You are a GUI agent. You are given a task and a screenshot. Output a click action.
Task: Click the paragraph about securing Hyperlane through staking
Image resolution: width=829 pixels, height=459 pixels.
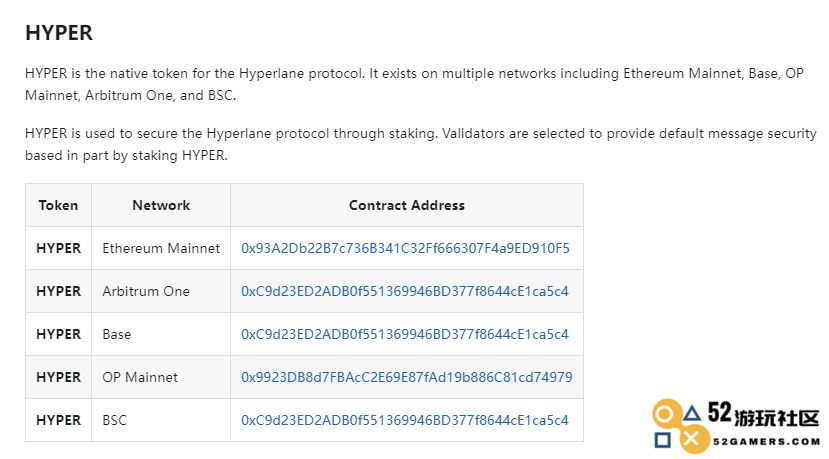coord(420,144)
